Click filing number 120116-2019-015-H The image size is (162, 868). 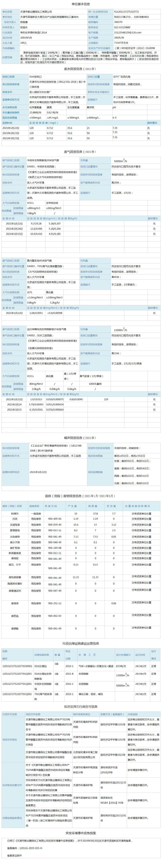tap(31, 848)
